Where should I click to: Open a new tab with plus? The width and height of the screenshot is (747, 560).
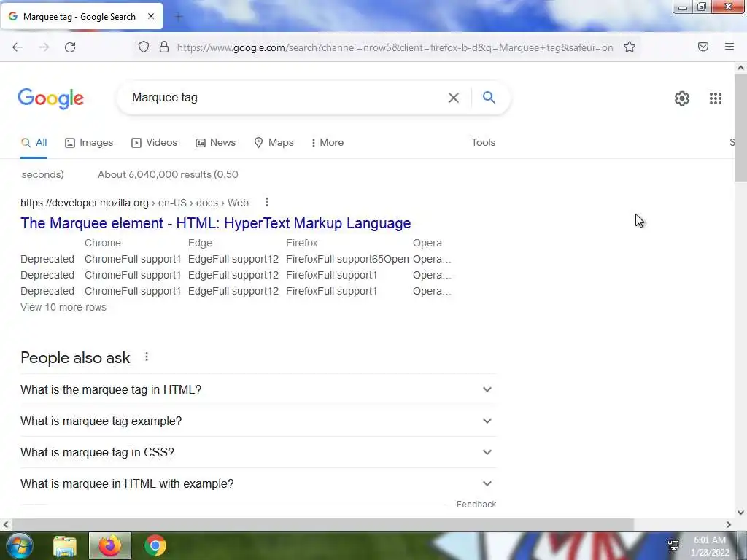click(x=179, y=17)
